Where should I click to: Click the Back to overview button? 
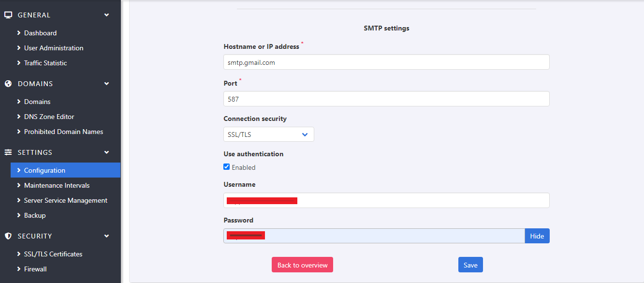tap(302, 265)
